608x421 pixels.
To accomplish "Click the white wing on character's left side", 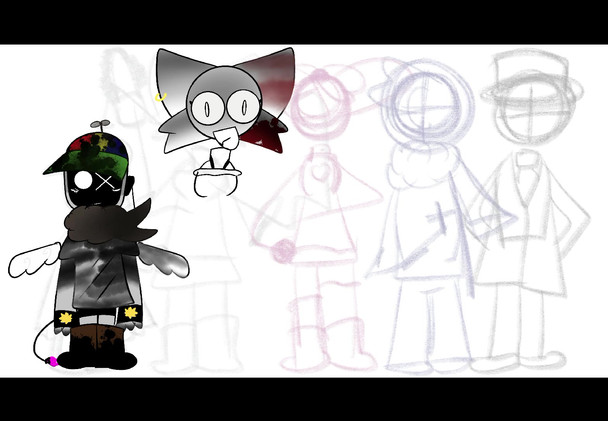I will pyautogui.click(x=35, y=261).
